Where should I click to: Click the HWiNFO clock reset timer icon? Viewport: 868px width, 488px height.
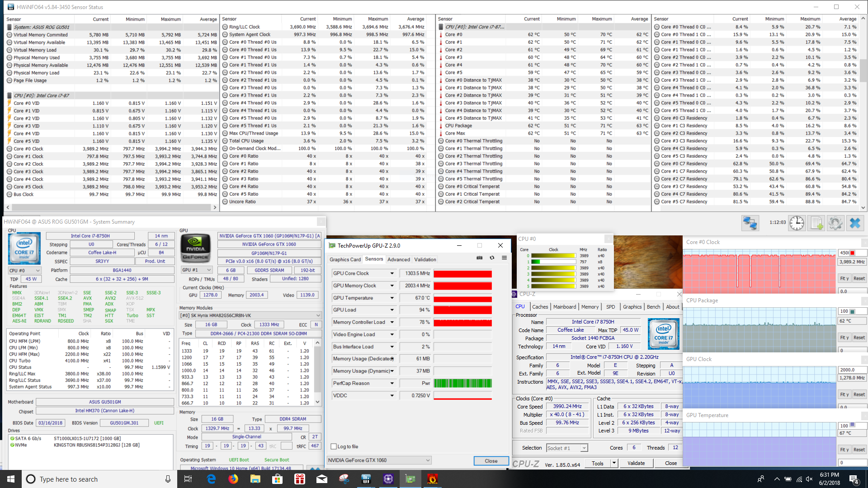tap(797, 223)
